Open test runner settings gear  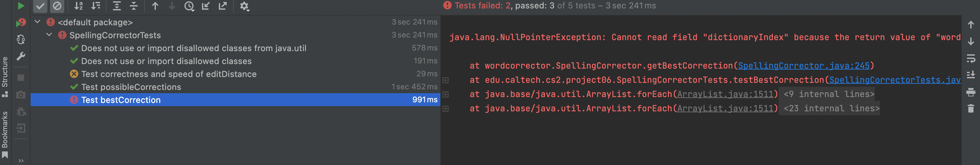(x=244, y=6)
